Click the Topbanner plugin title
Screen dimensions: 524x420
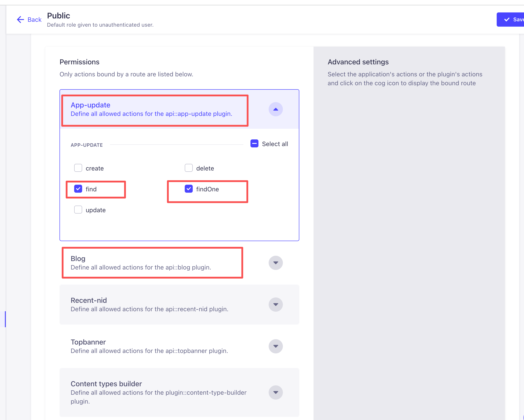click(88, 342)
